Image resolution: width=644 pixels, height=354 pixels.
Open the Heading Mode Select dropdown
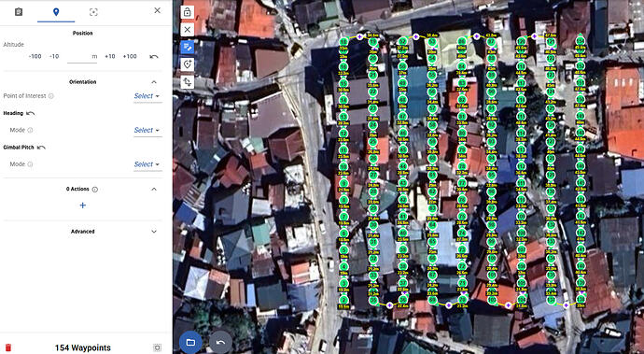click(147, 131)
